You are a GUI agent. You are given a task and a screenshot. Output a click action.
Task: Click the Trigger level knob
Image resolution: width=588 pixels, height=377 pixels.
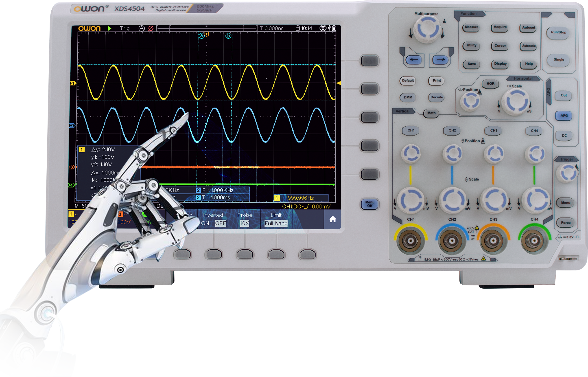(567, 173)
